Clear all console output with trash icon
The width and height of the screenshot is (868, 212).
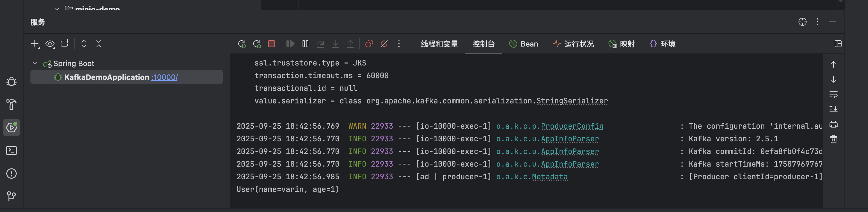833,139
